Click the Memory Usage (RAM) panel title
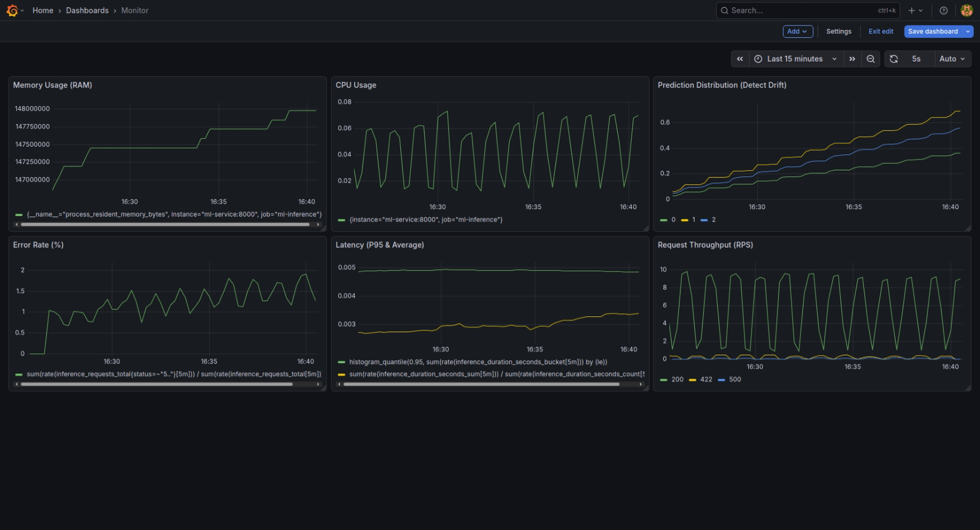This screenshot has height=530, width=980. (52, 85)
